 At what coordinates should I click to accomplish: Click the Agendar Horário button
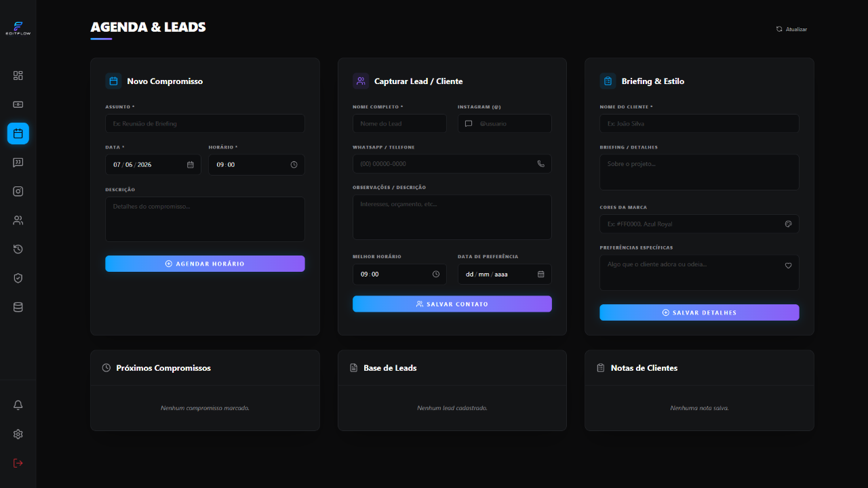point(205,264)
